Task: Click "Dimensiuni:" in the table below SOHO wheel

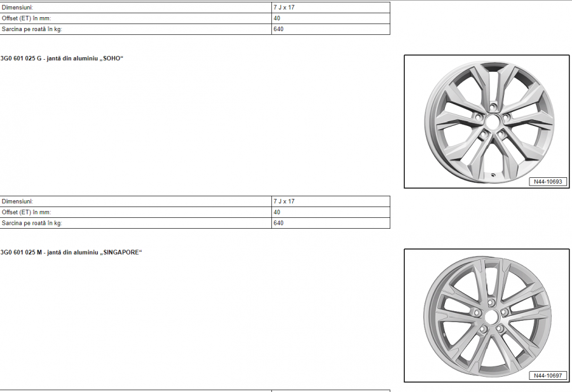Action: [17, 201]
